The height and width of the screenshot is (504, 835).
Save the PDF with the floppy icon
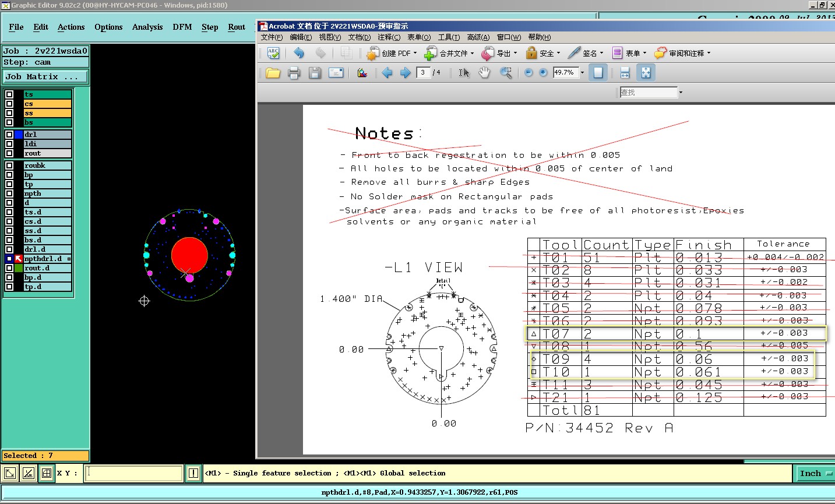coord(315,73)
